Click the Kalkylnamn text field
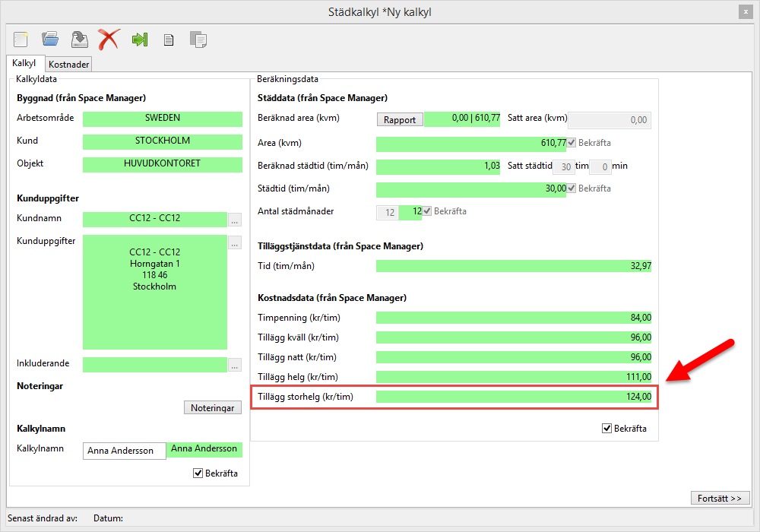Screen dimensions: 760x532 point(124,451)
